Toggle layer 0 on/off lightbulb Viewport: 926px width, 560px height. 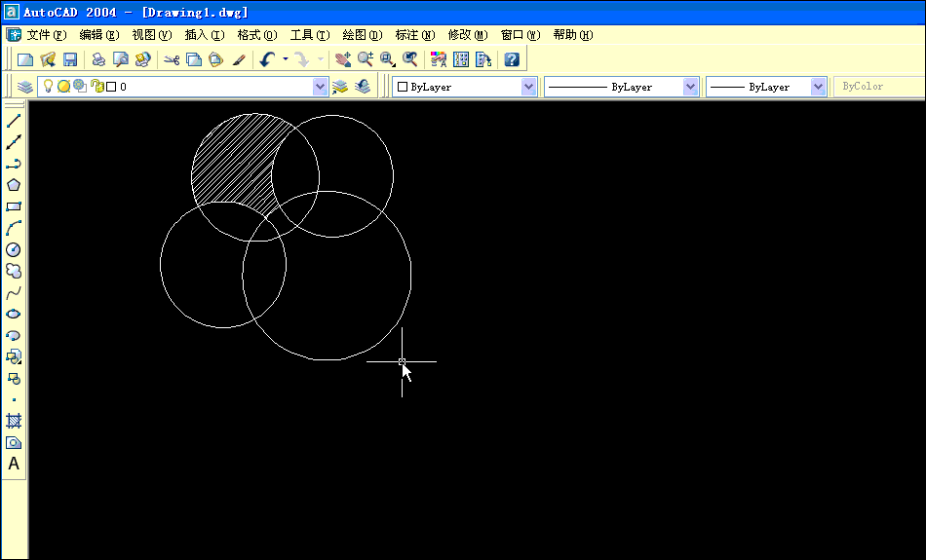click(49, 86)
